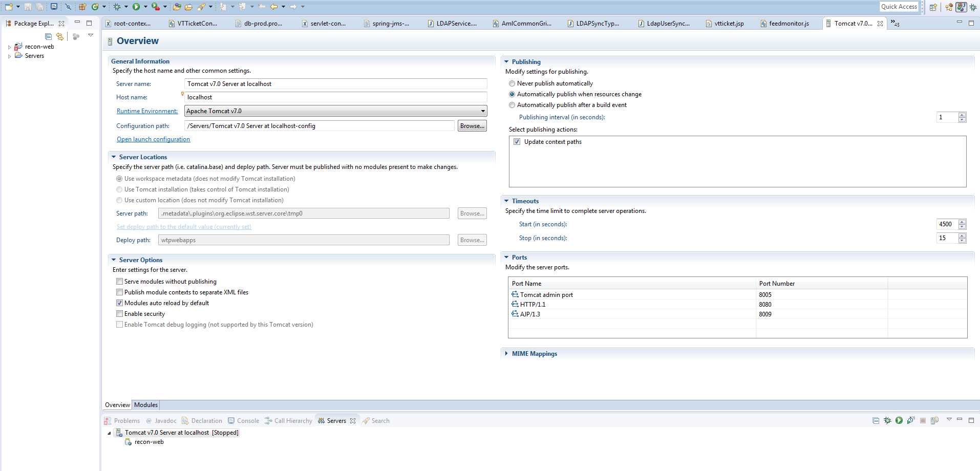Enable Serve modules without publishing

119,282
